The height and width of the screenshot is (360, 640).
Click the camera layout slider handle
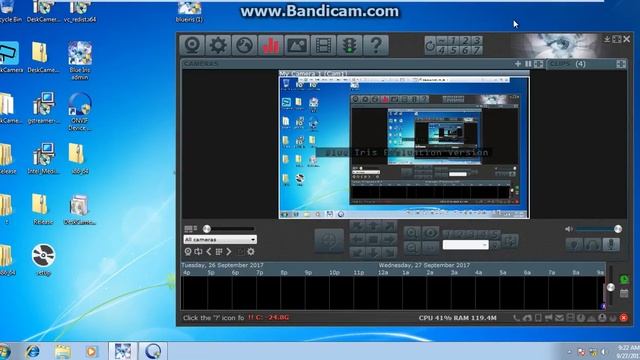tap(207, 229)
